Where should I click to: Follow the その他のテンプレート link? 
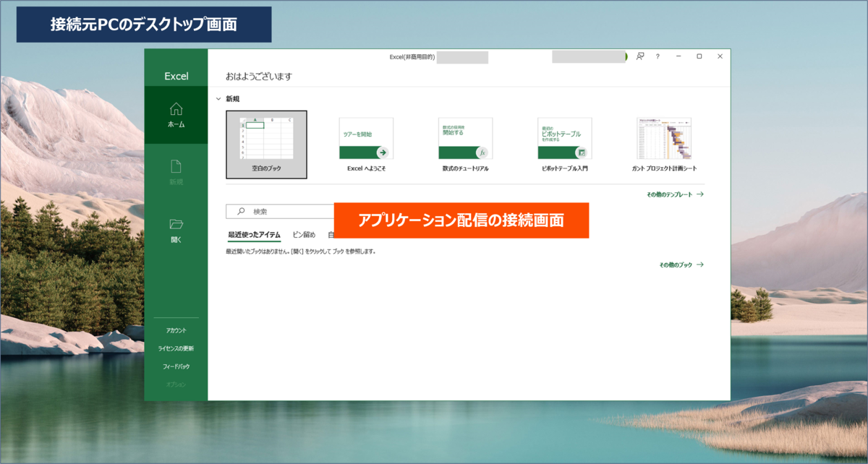point(675,194)
